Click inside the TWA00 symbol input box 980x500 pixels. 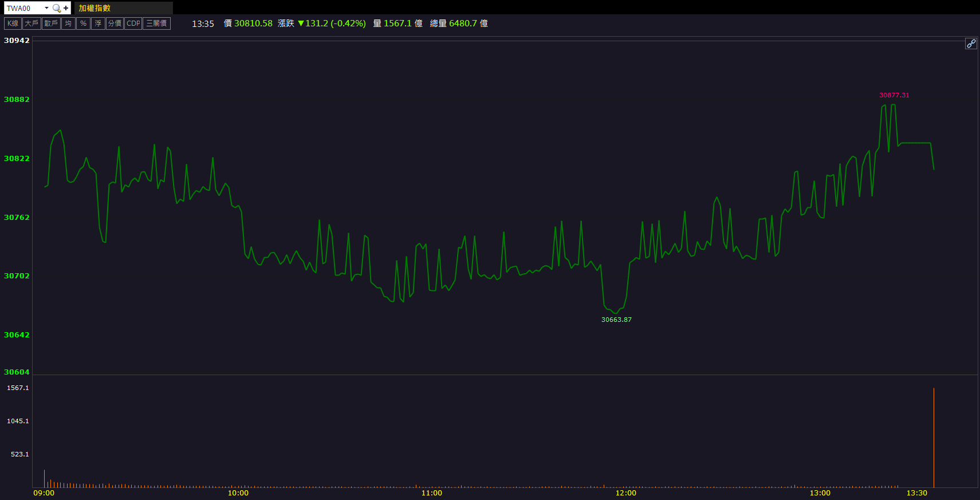[x=23, y=8]
